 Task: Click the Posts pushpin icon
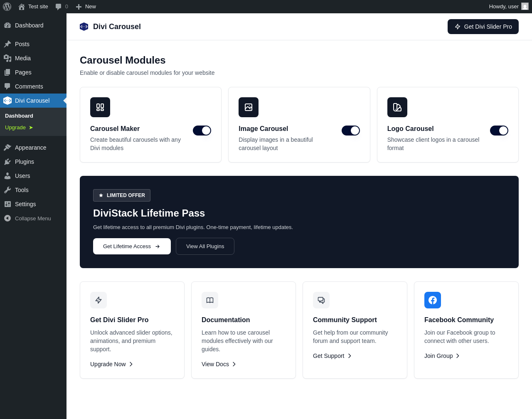pyautogui.click(x=7, y=44)
